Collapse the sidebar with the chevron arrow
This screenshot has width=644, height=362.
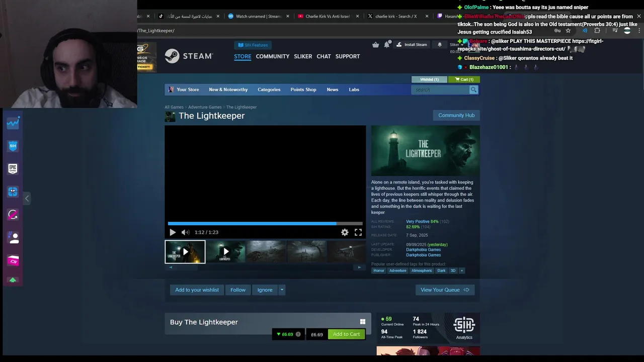[x=27, y=199]
